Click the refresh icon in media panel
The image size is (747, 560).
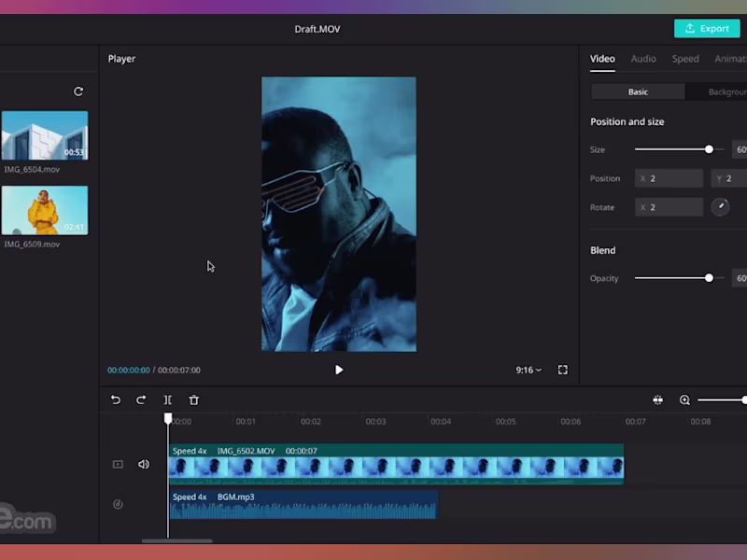(78, 91)
